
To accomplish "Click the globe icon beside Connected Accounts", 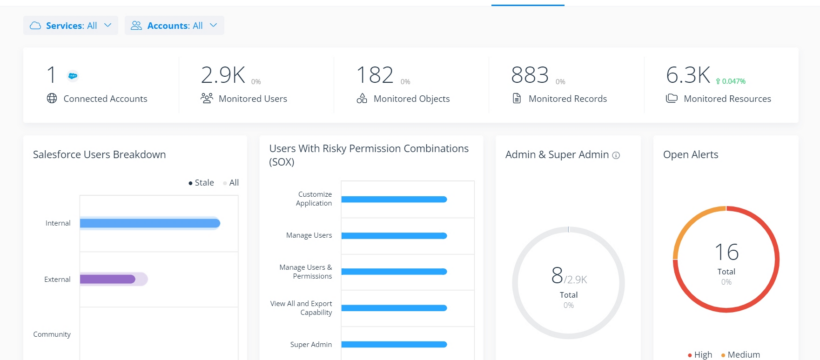I will point(52,98).
